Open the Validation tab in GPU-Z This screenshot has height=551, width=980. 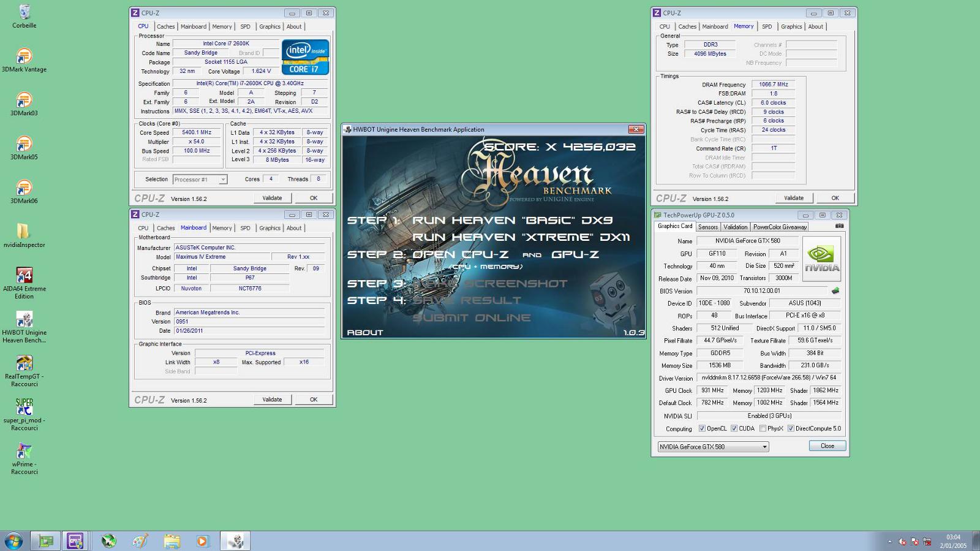[735, 227]
